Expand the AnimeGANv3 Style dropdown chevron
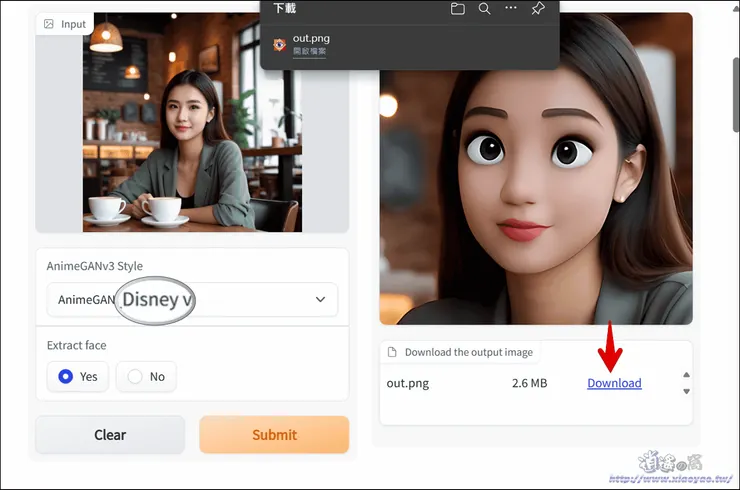The height and width of the screenshot is (490, 740). click(320, 299)
